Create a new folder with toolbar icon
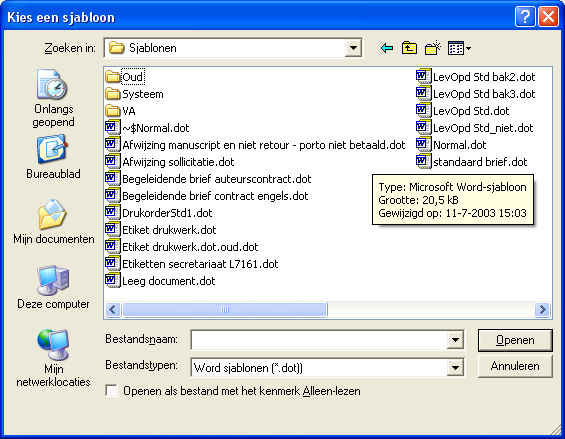Viewport: 565px width, 439px height. (x=432, y=48)
